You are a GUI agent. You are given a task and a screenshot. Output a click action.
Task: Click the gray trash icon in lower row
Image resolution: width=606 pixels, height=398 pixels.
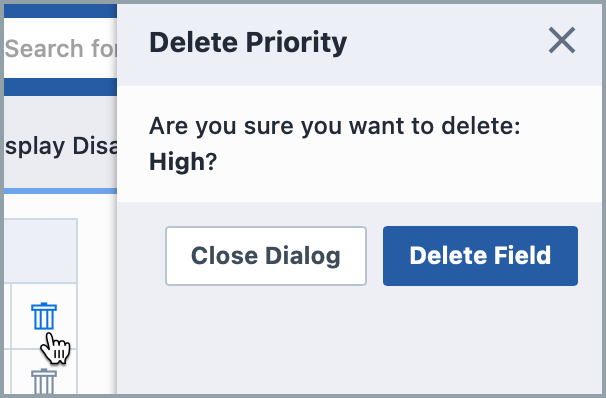pos(44,382)
